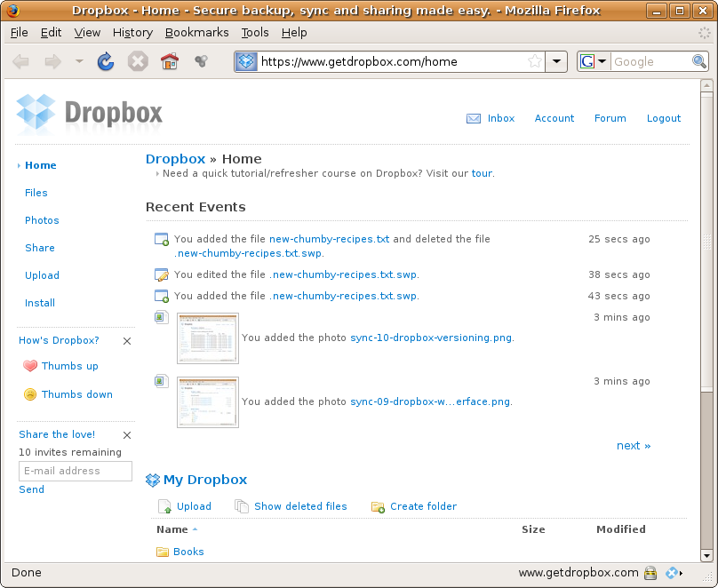Open the Photos sidebar link

[42, 220]
